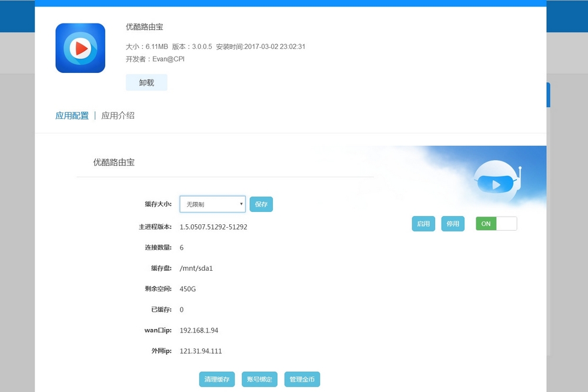The height and width of the screenshot is (392, 588).
Task: Toggle the green ON switch
Action: tap(496, 224)
